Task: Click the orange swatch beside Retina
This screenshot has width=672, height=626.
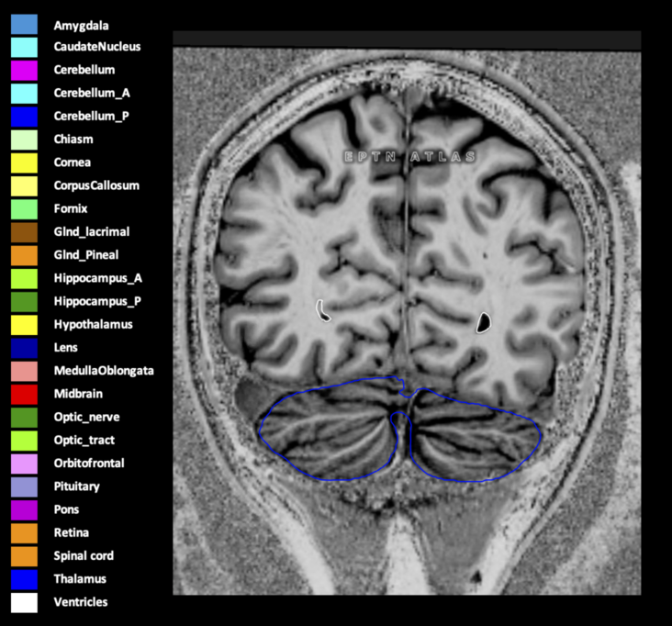Action: pos(24,533)
